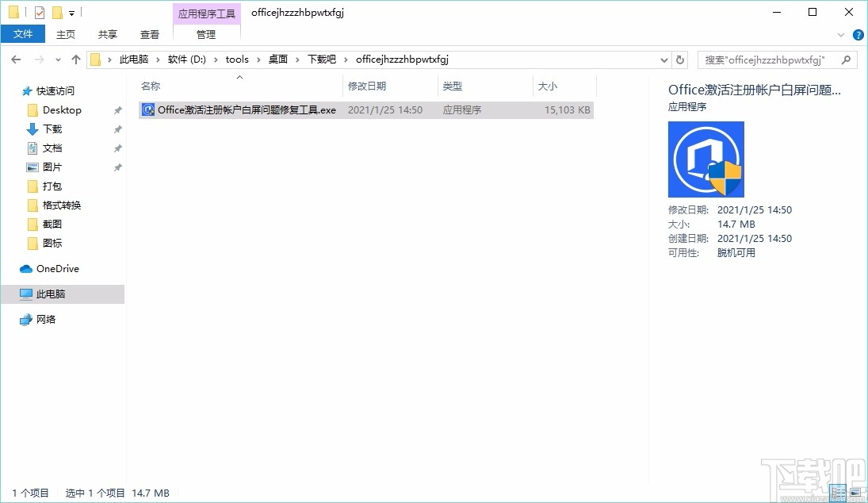Click the app preview thumbnail in details pane
Image resolution: width=868 pixels, height=503 pixels.
[x=705, y=159]
